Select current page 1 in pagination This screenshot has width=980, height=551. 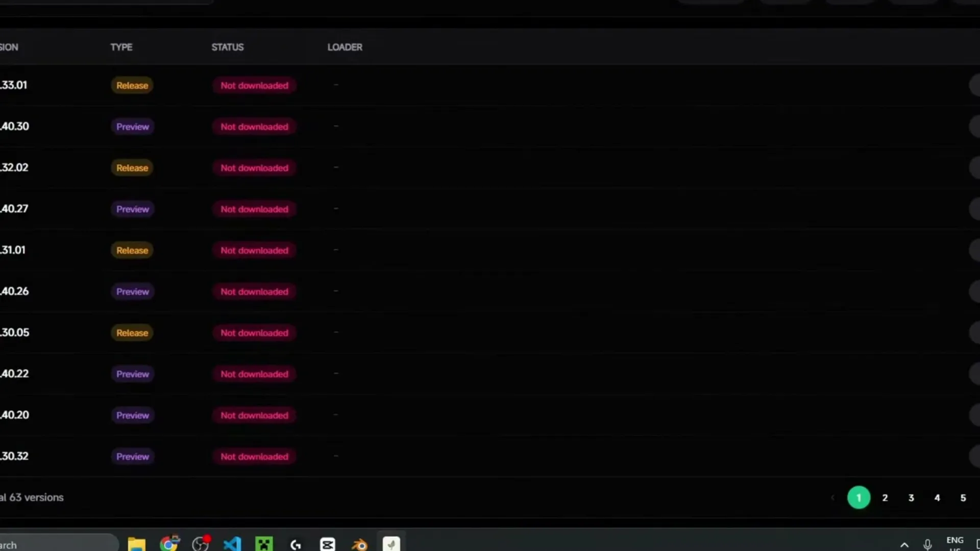tap(859, 497)
